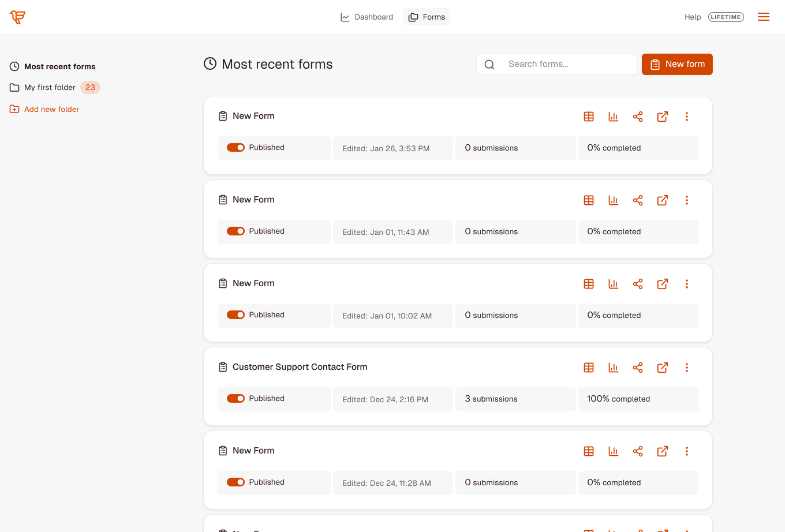Open more options for Customer Support Contact Form
This screenshot has height=532, width=785.
[x=687, y=368]
